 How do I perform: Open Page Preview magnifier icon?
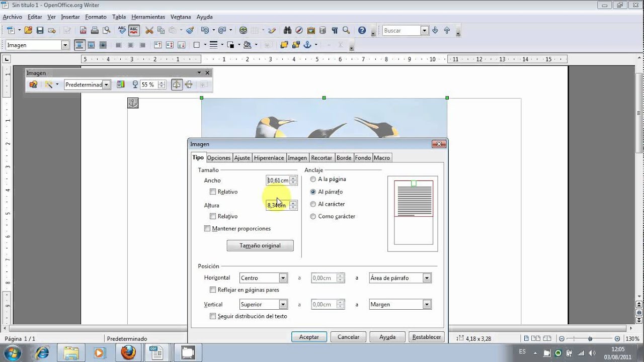click(106, 31)
